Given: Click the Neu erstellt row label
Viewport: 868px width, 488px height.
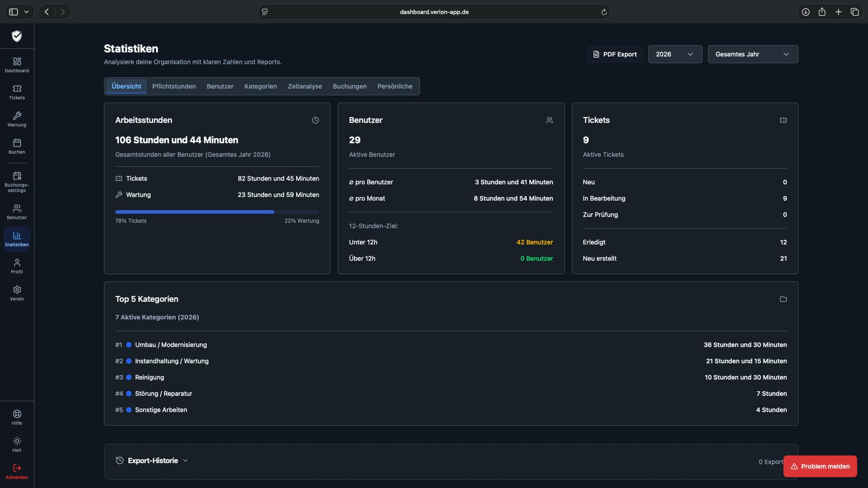Looking at the screenshot, I should pos(599,258).
